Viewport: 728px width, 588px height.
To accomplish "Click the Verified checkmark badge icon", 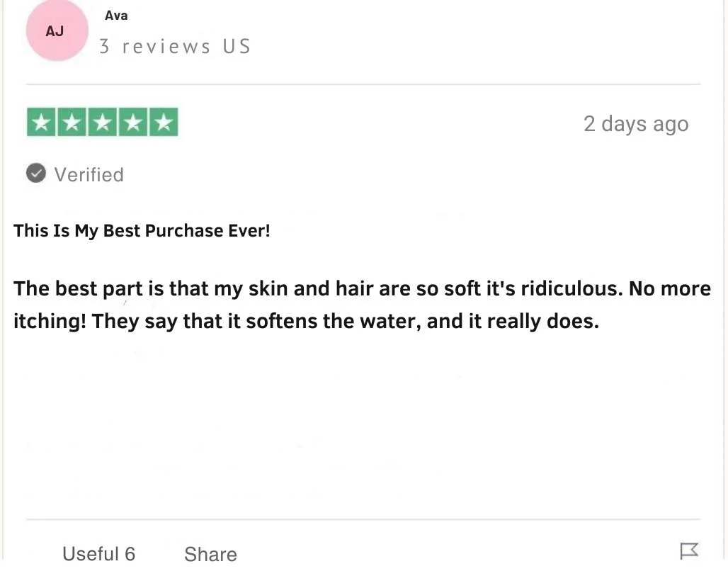I will click(x=35, y=174).
